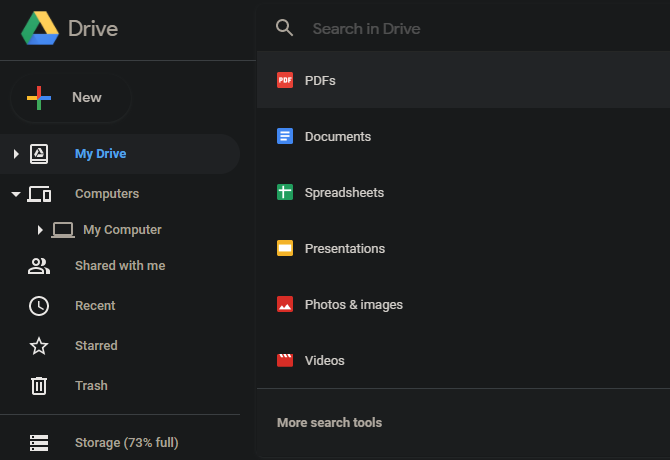
Task: Open More search tools
Action: click(329, 422)
